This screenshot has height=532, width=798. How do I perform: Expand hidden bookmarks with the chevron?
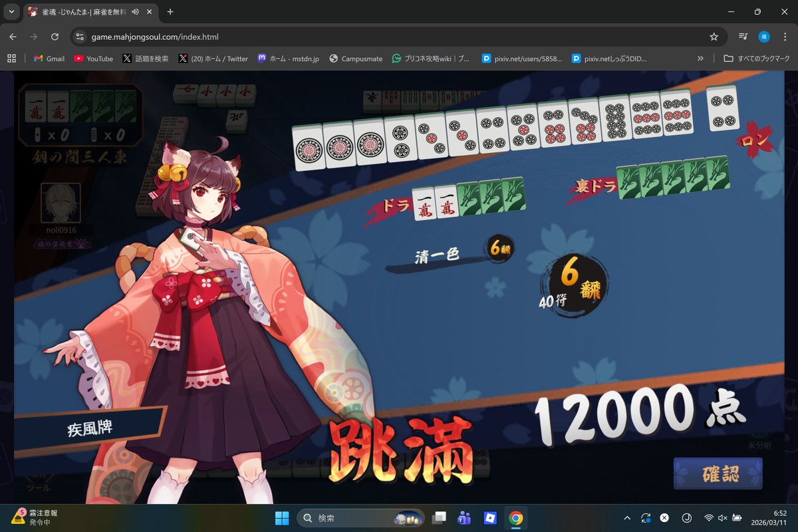[700, 59]
